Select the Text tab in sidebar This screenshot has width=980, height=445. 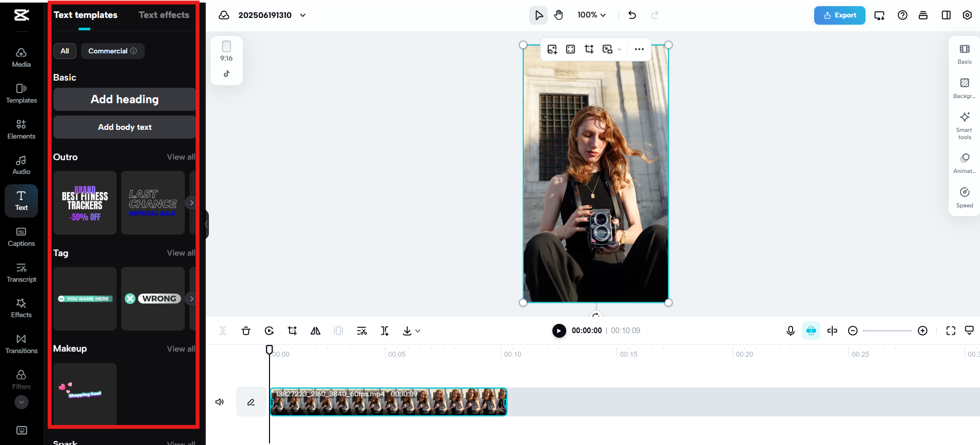tap(21, 201)
